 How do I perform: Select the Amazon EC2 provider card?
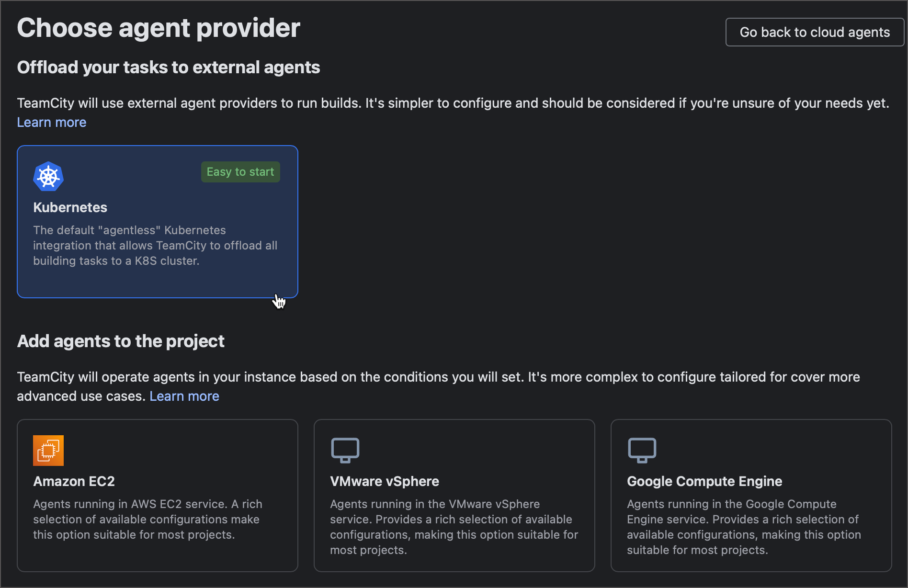tap(157, 495)
